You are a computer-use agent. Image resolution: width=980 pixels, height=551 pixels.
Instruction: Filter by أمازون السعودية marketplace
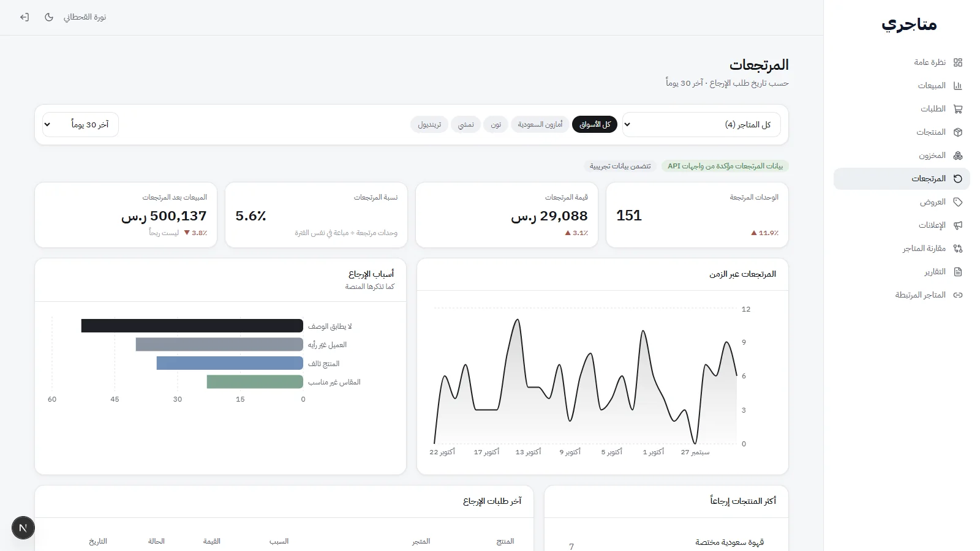[540, 125]
